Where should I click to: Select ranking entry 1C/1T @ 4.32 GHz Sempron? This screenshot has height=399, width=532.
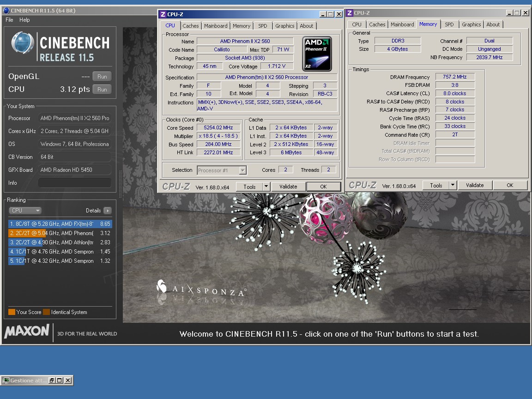[x=60, y=260]
